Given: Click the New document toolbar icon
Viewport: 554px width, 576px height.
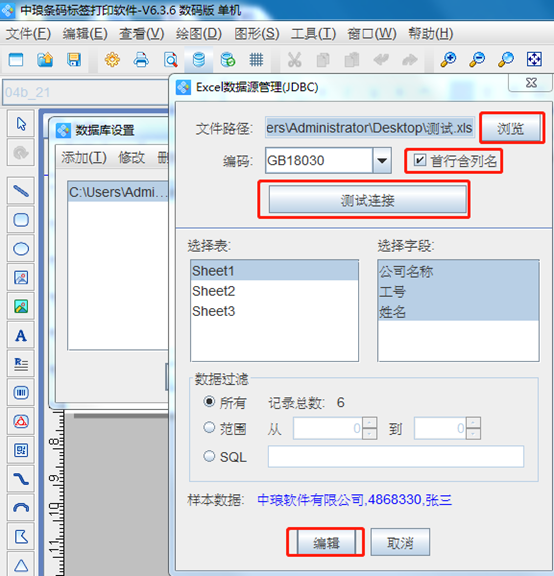Looking at the screenshot, I should point(16,60).
